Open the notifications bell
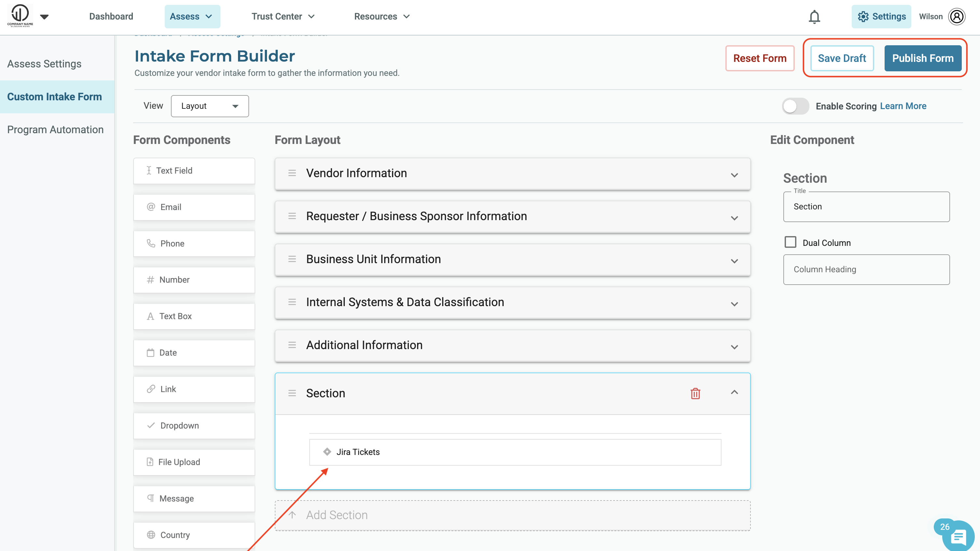This screenshot has height=551, width=980. 814,17
